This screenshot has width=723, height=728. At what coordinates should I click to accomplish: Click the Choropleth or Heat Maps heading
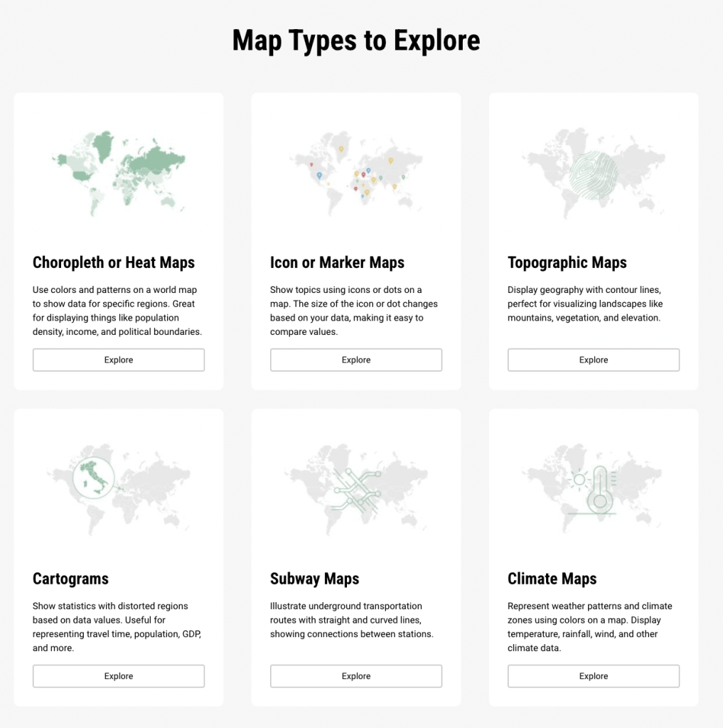click(x=114, y=262)
